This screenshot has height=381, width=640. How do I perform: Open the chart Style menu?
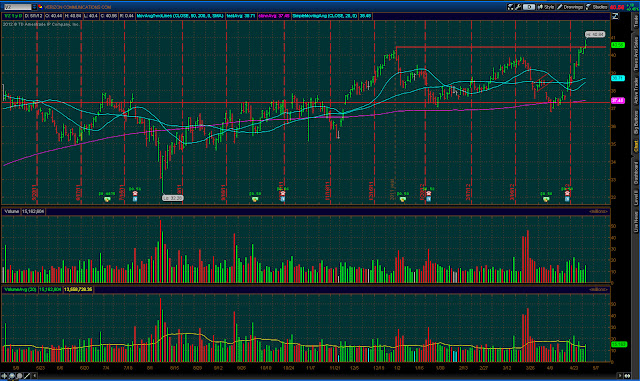[x=546, y=7]
